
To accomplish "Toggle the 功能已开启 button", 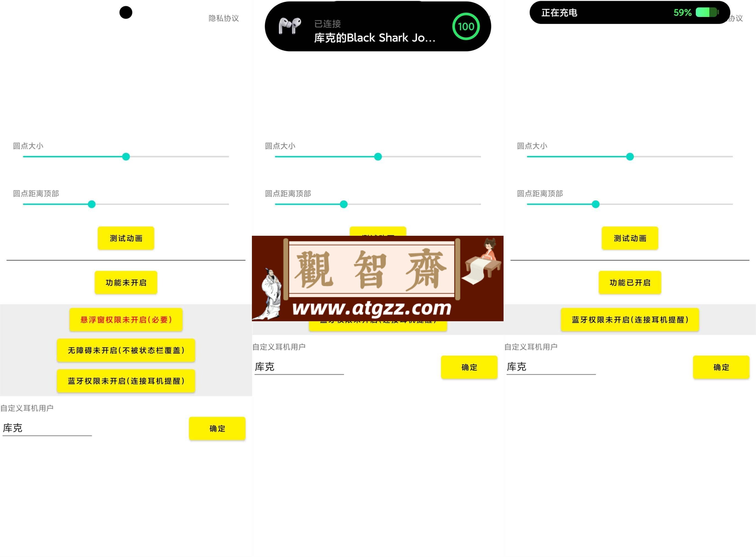I will pos(630,283).
